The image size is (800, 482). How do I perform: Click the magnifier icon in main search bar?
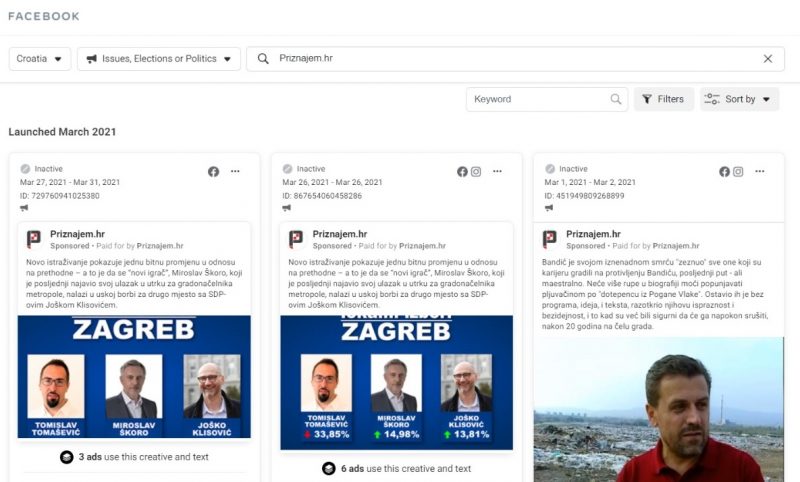coord(263,59)
